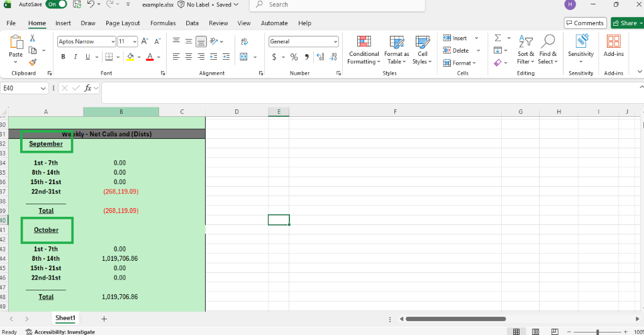Select the Format Painter brush
644x335 pixels.
pos(33,62)
